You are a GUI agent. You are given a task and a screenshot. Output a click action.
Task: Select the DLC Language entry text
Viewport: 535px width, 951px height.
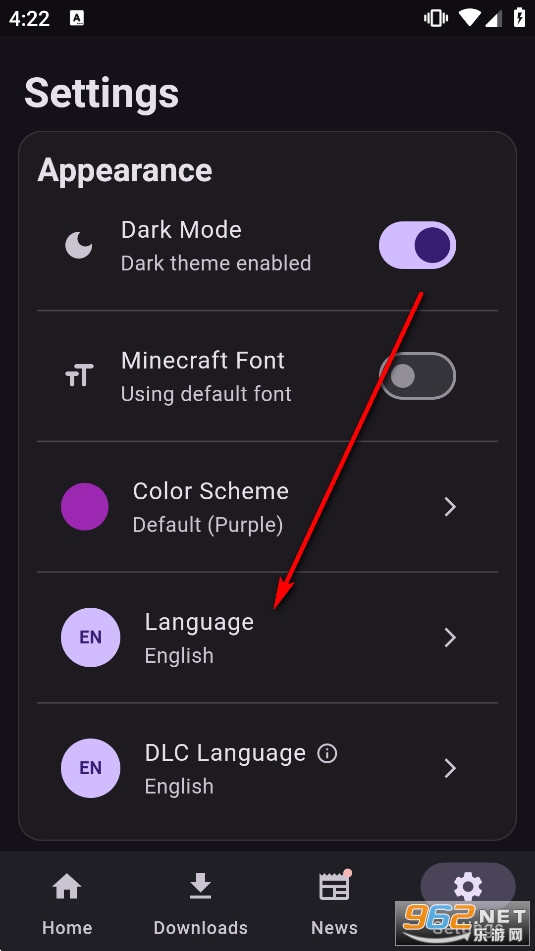point(225,753)
